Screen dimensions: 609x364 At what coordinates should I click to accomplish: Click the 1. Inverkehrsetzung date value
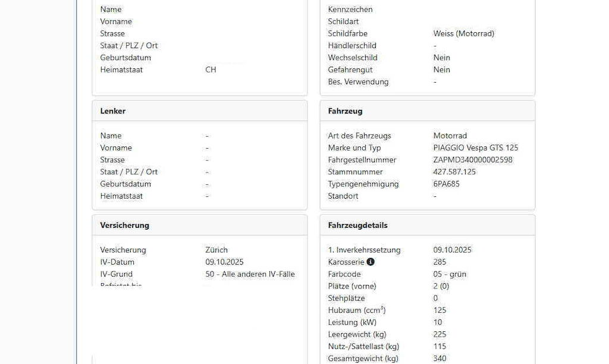click(452, 250)
